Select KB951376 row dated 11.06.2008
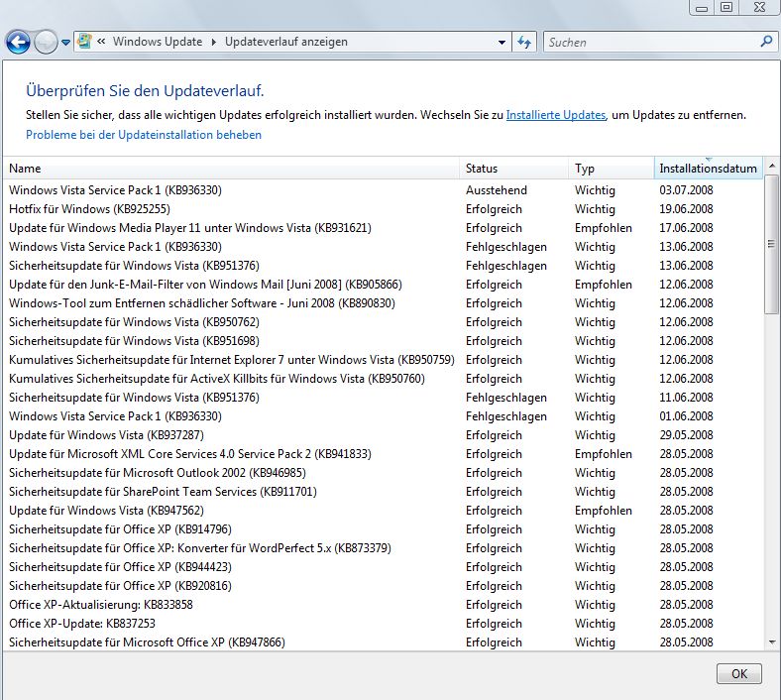This screenshot has height=700, width=781. [383, 398]
